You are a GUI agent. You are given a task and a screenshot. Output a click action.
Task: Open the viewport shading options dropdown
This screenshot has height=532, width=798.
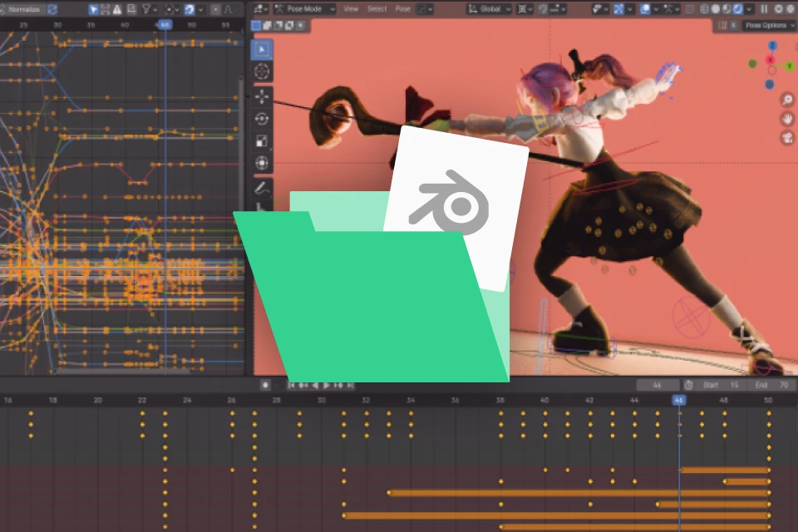pyautogui.click(x=749, y=9)
